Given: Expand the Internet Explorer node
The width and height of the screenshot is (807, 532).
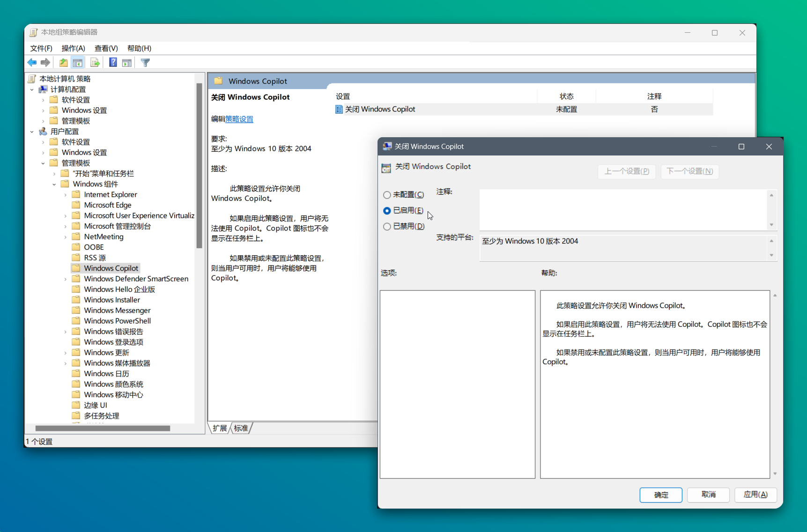Looking at the screenshot, I should (66, 195).
